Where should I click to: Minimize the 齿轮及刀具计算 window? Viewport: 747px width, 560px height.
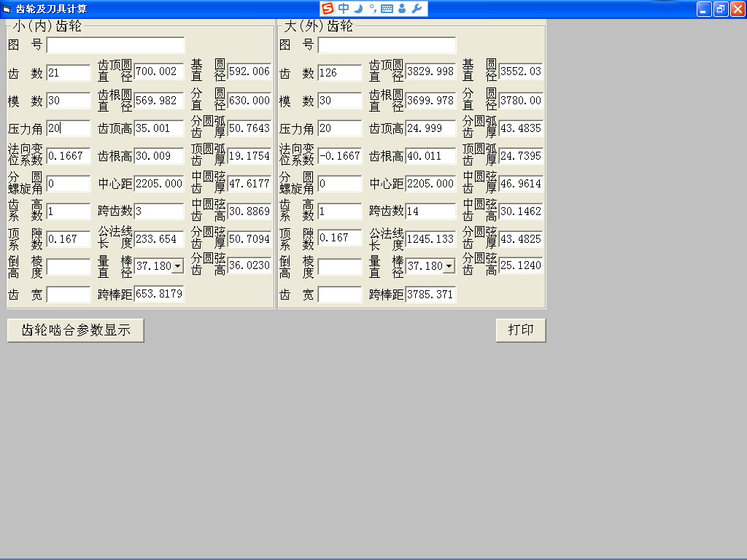[x=704, y=9]
